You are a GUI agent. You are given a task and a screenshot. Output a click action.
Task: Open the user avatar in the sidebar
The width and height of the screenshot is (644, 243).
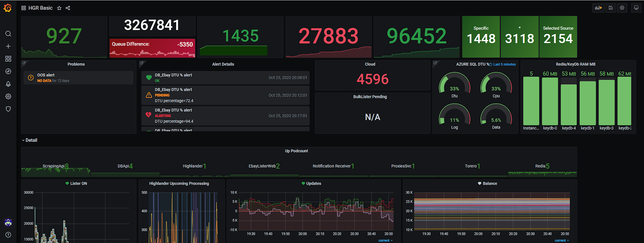tap(8, 222)
